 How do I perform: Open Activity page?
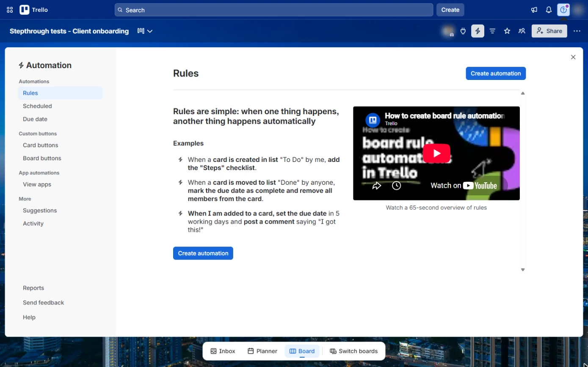61,224
